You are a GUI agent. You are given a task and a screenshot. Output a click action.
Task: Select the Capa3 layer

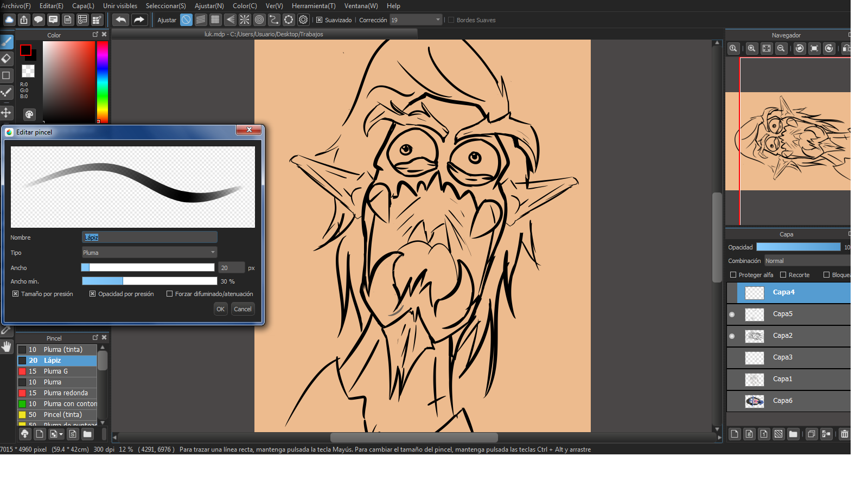tap(789, 358)
